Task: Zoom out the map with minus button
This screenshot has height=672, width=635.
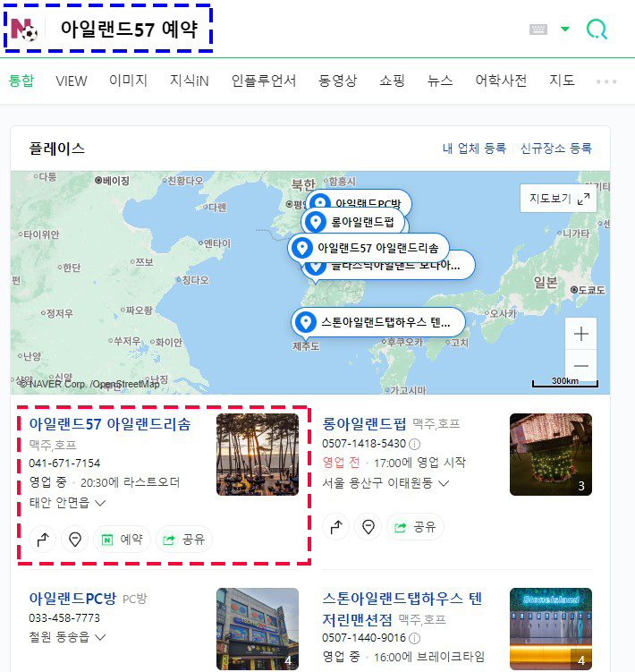Action: [x=580, y=366]
